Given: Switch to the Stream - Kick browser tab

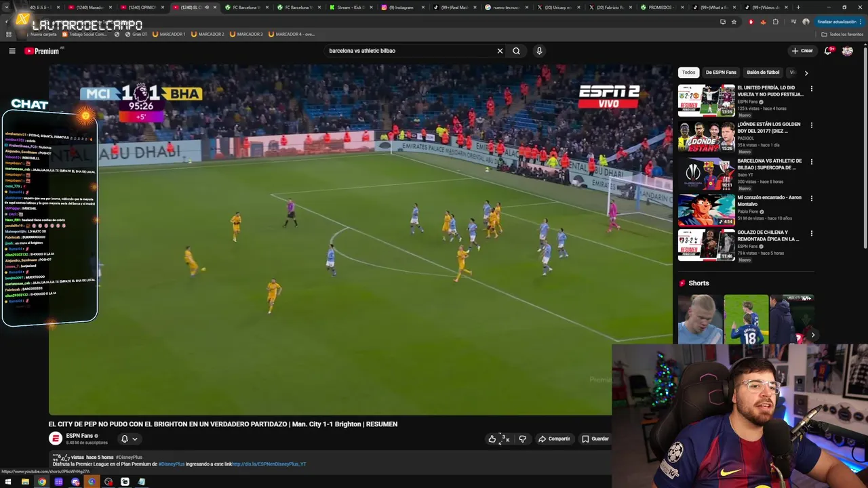Looking at the screenshot, I should (x=350, y=7).
